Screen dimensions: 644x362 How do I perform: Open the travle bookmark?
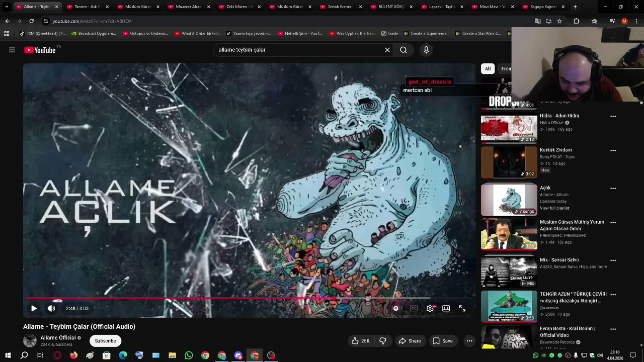coord(390,34)
